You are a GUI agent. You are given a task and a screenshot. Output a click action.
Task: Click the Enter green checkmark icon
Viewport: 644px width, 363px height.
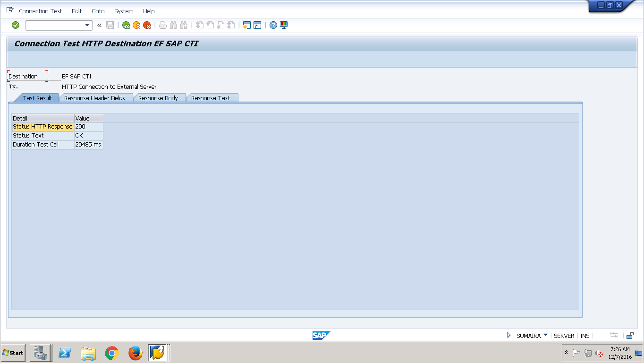[15, 25]
